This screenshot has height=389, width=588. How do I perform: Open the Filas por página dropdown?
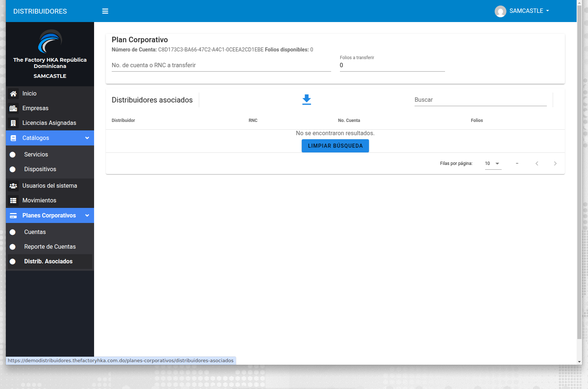coord(493,163)
